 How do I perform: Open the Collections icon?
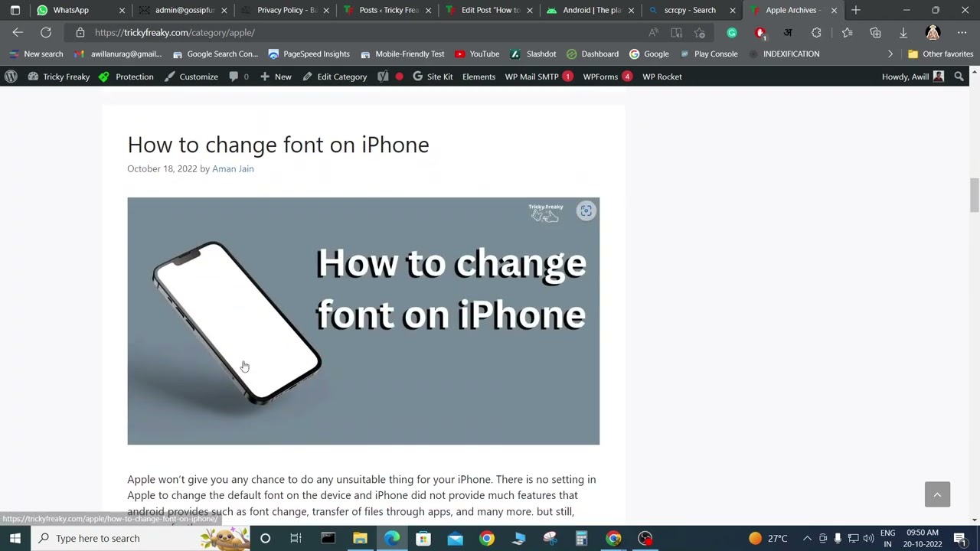tap(875, 33)
